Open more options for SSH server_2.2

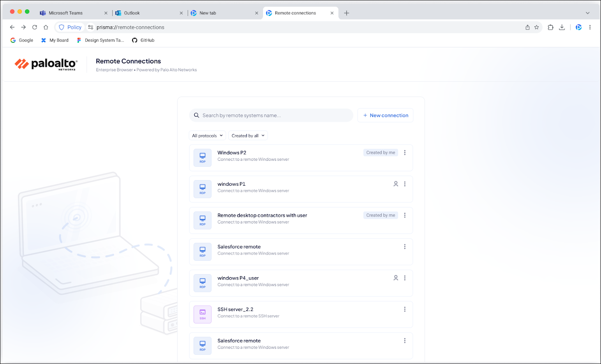click(x=405, y=309)
